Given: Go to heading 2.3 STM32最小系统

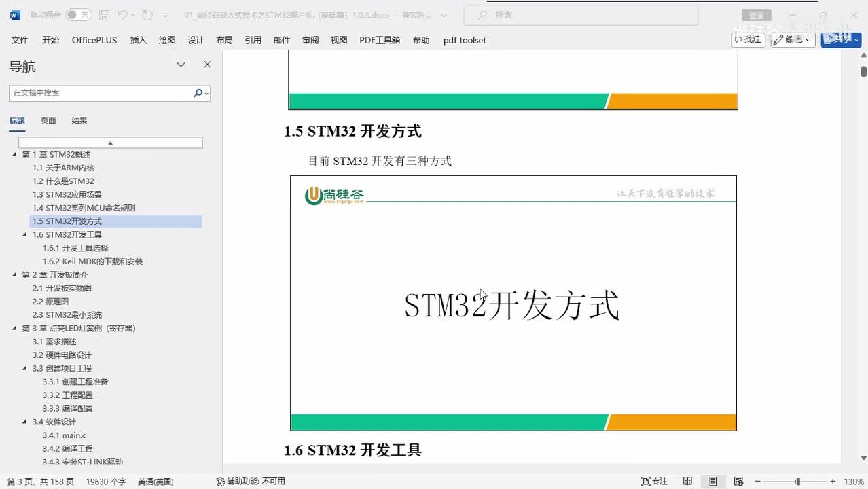Looking at the screenshot, I should [x=67, y=315].
